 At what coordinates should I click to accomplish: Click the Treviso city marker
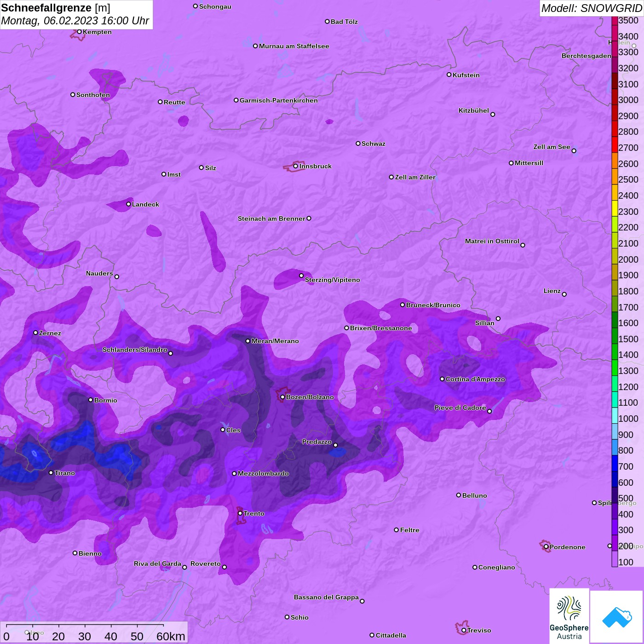tap(464, 630)
